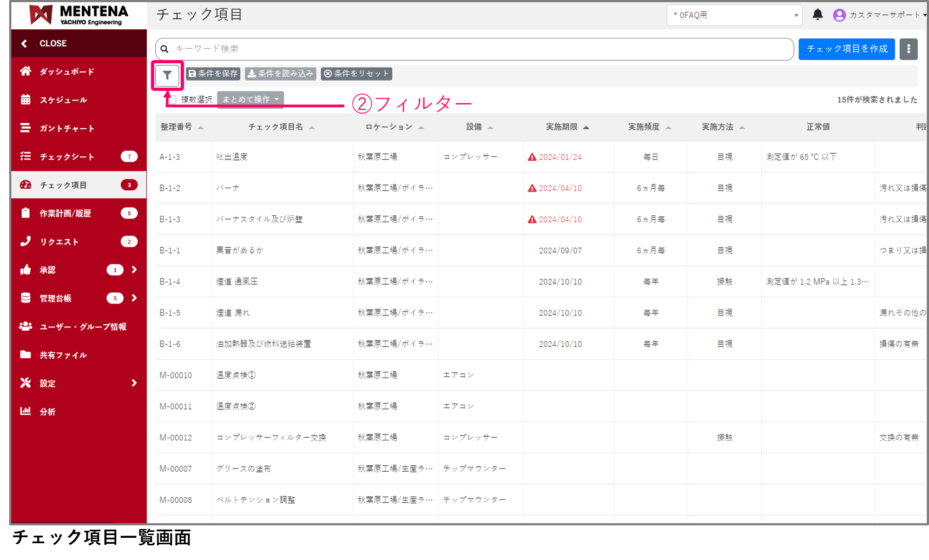Open ガントチャート in the sidebar
Image resolution: width=929 pixels, height=560 pixels.
point(67,128)
